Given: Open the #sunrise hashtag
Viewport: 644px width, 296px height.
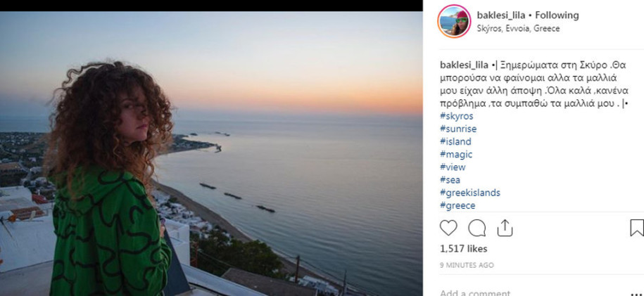Looking at the screenshot, I should (x=458, y=129).
